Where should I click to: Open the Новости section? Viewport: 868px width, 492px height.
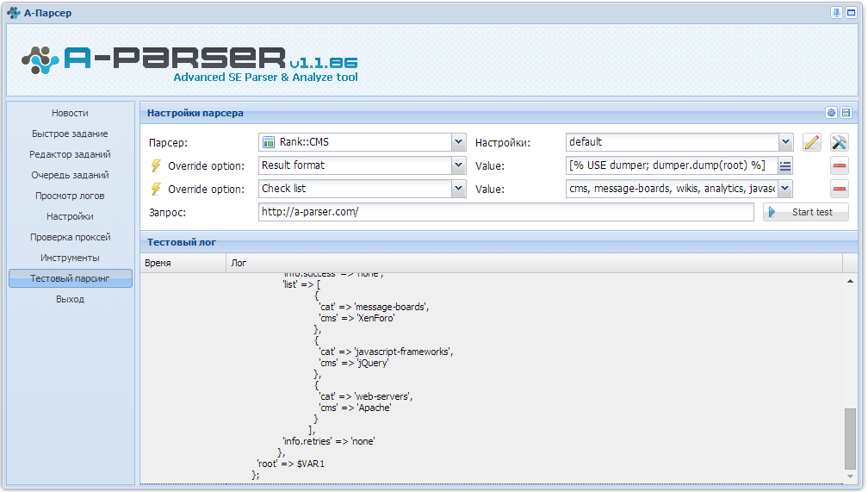(71, 113)
